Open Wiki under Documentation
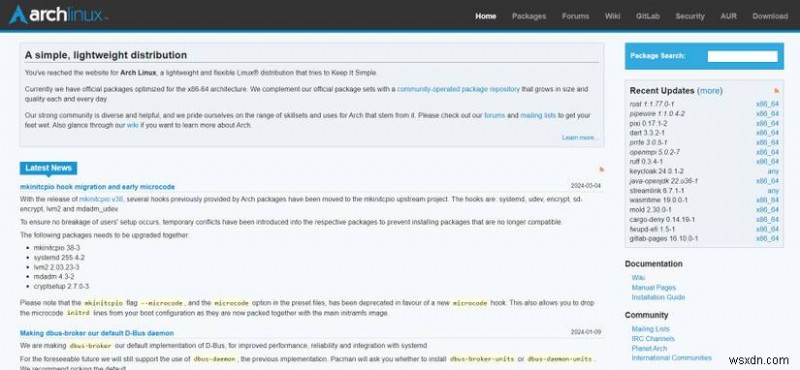The width and height of the screenshot is (800, 370). point(638,278)
